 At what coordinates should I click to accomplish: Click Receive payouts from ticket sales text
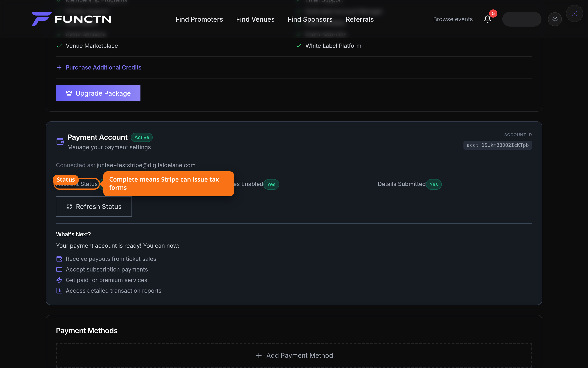pos(111,259)
